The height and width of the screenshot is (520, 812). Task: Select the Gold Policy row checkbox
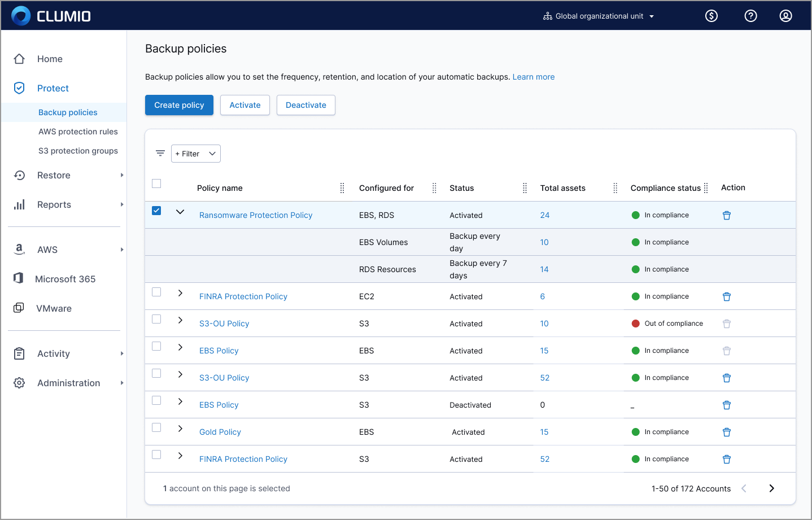tap(156, 427)
